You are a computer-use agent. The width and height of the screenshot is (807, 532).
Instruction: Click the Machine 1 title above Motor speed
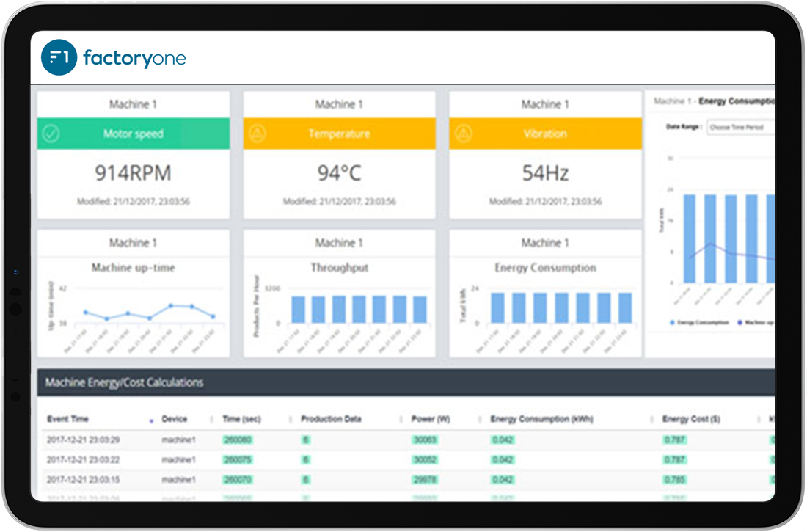(134, 104)
